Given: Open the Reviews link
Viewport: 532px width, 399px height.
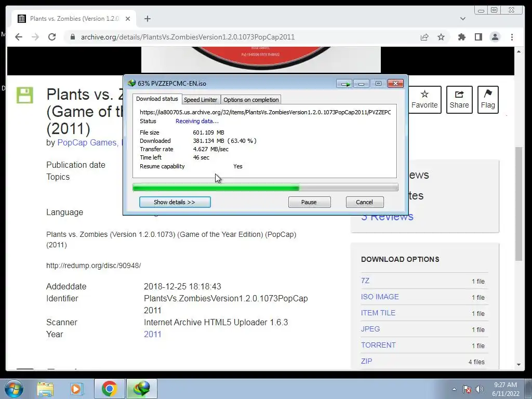Looking at the screenshot, I should pos(387,217).
